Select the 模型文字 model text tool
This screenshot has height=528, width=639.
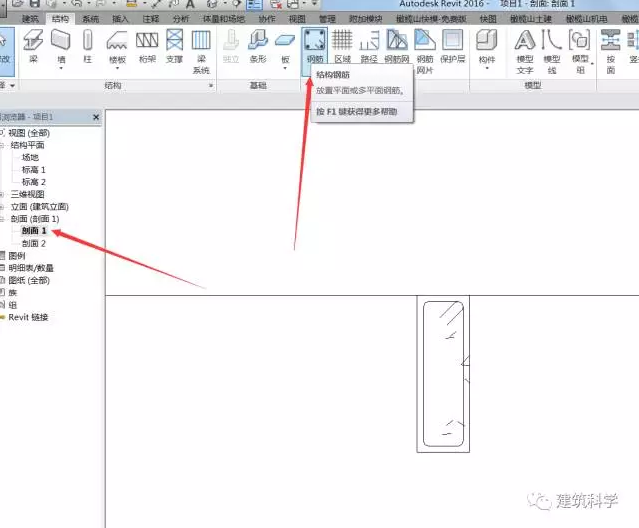525,52
